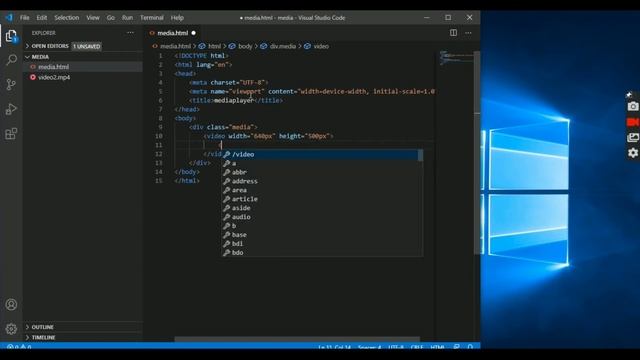Open the Terminal menu
The width and height of the screenshot is (640, 360).
(x=152, y=18)
